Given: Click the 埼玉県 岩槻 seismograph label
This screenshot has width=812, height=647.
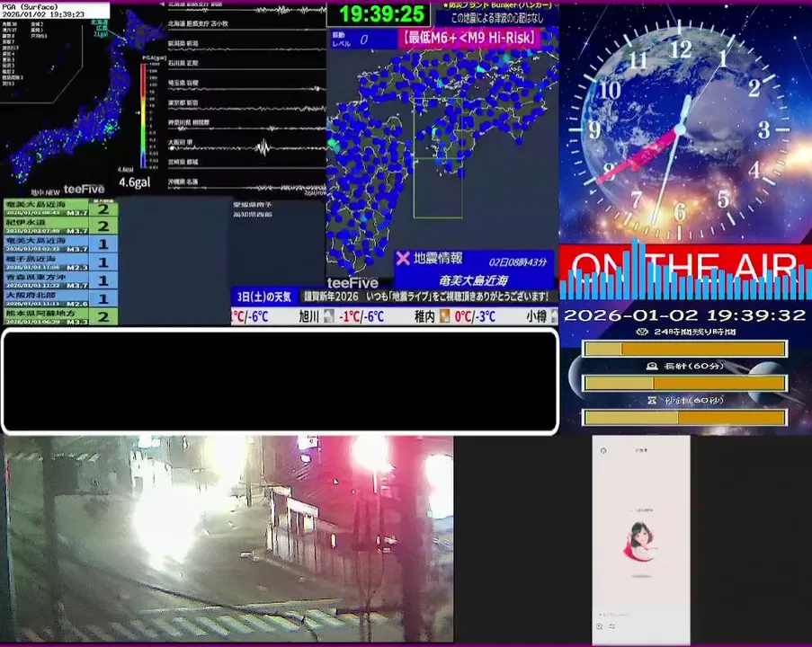Looking at the screenshot, I should coord(183,83).
